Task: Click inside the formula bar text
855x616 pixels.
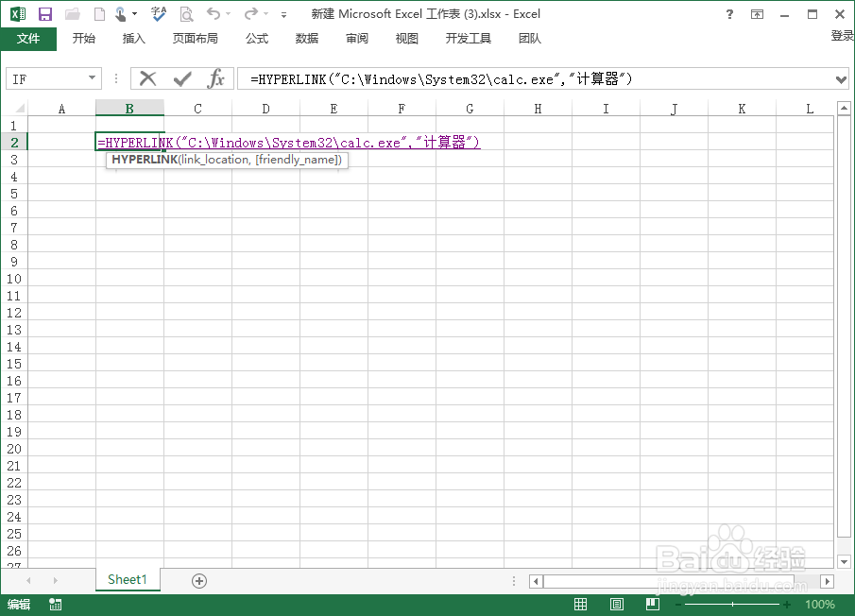Action: [441, 79]
